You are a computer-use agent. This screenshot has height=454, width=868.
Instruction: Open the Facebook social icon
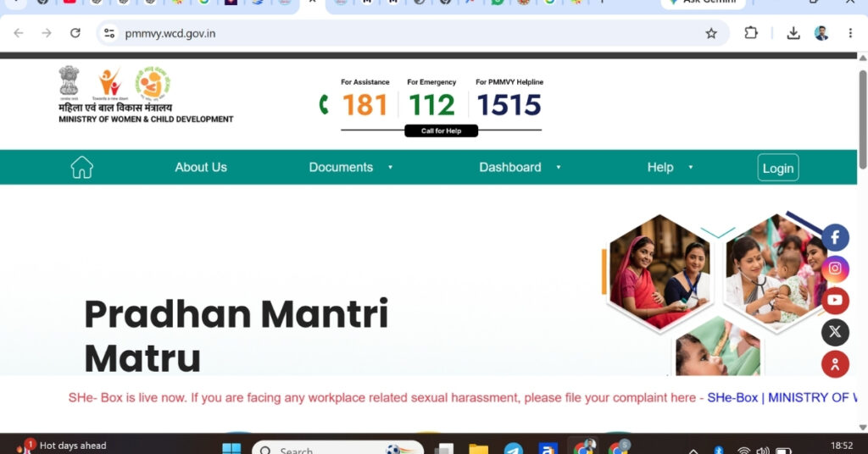click(835, 238)
